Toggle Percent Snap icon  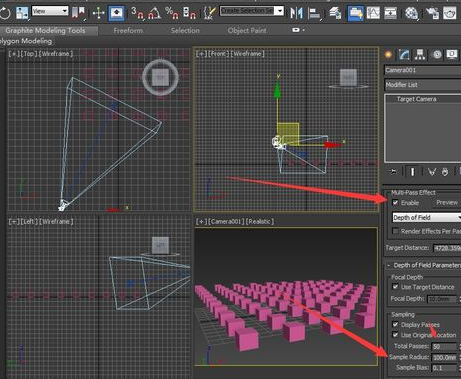click(172, 13)
